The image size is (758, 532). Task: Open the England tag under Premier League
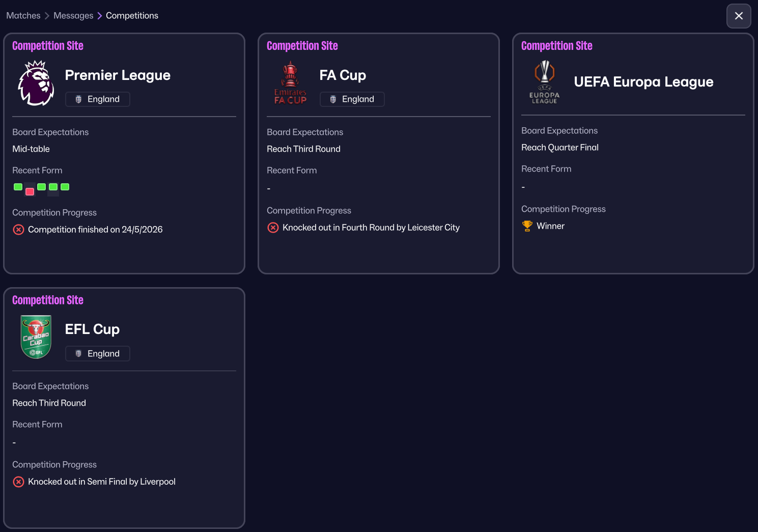click(x=98, y=99)
